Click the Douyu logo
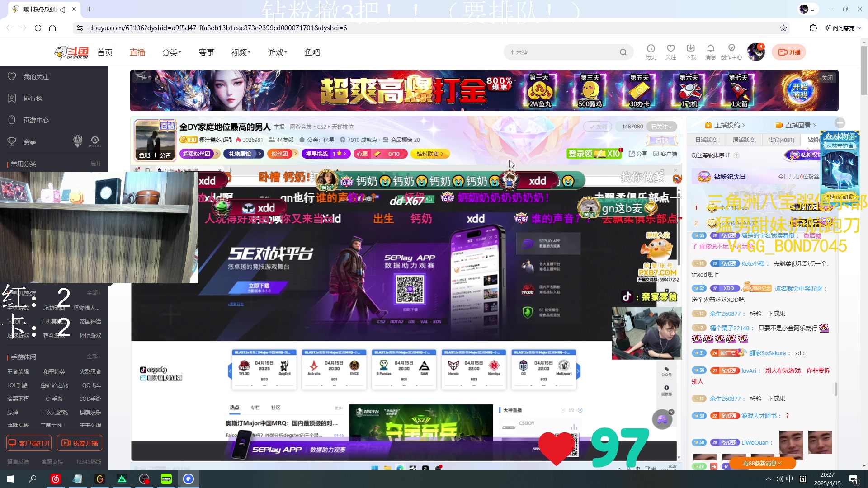The image size is (868, 488). coord(71,52)
